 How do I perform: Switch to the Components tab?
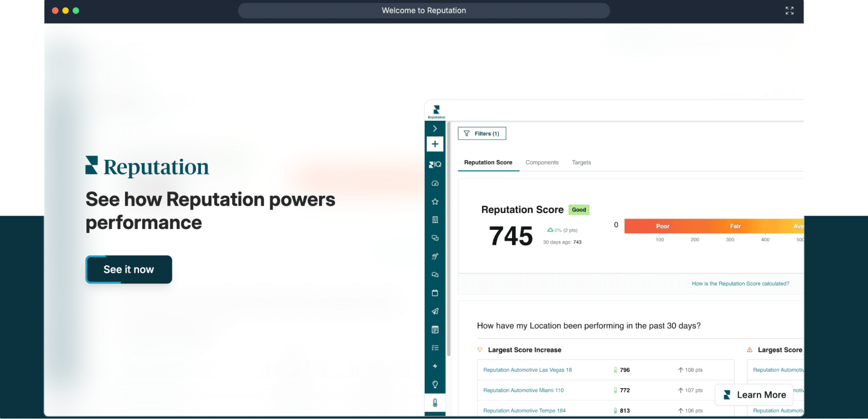point(542,162)
